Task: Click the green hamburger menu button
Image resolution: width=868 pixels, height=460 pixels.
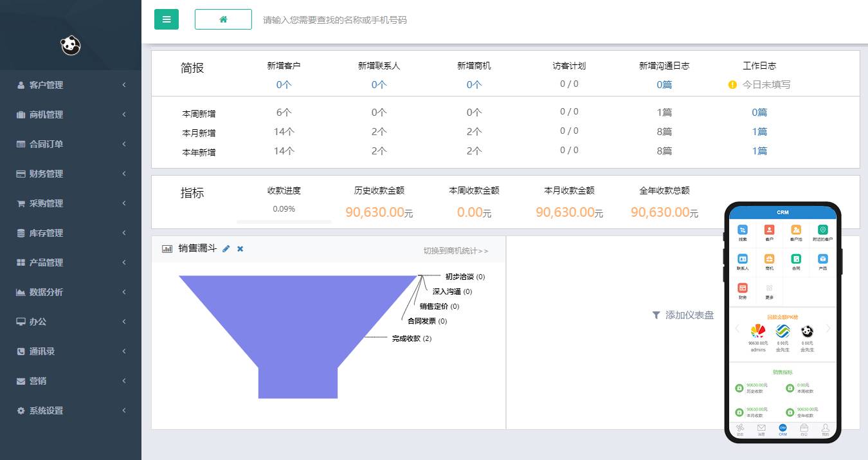Action: point(167,19)
